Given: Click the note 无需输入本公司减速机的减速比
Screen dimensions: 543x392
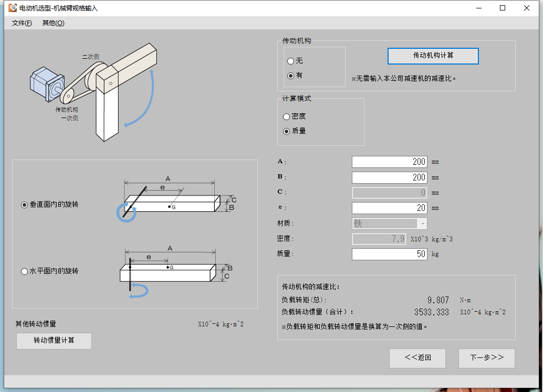Looking at the screenshot, I should pos(403,79).
